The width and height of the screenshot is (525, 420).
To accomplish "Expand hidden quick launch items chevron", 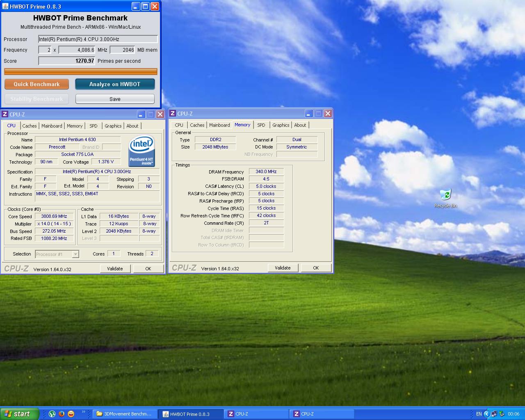I will pyautogui.click(x=84, y=412).
